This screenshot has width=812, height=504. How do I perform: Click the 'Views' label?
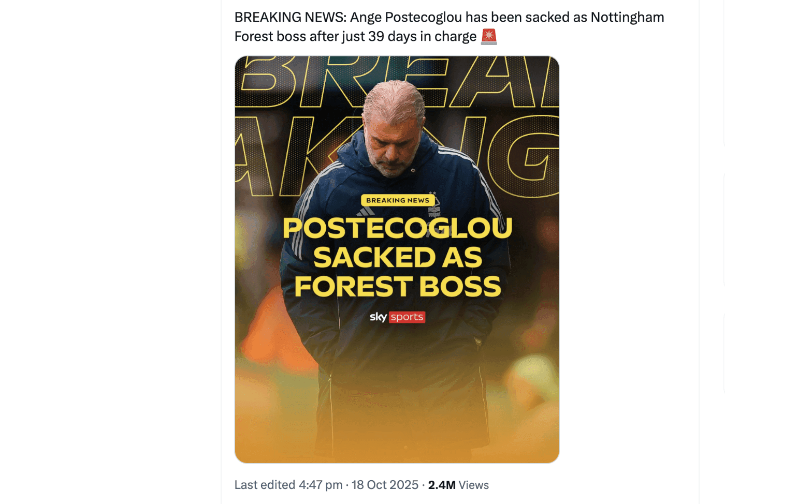(474, 485)
